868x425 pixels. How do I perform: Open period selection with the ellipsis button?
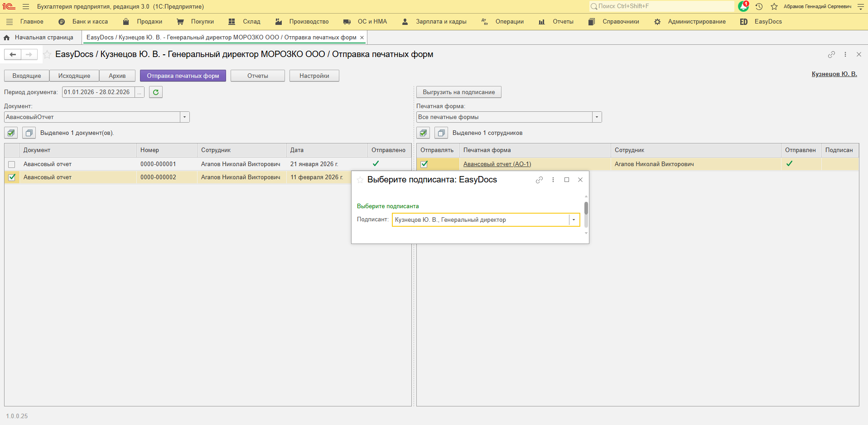pos(140,92)
